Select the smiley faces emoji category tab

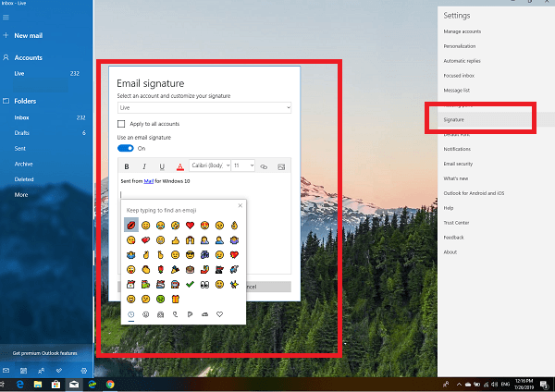pos(146,314)
